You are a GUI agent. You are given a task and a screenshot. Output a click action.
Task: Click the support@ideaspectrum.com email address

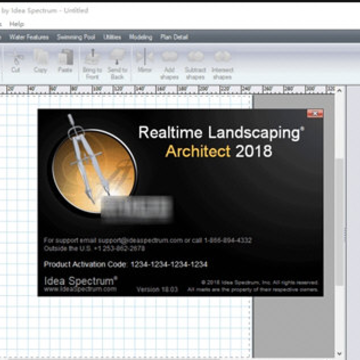coord(140,240)
